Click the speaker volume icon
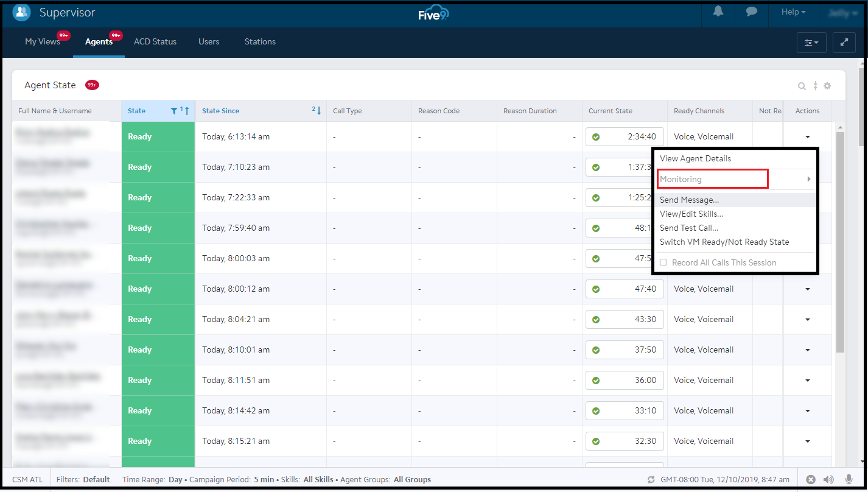868x492 pixels. (828, 480)
